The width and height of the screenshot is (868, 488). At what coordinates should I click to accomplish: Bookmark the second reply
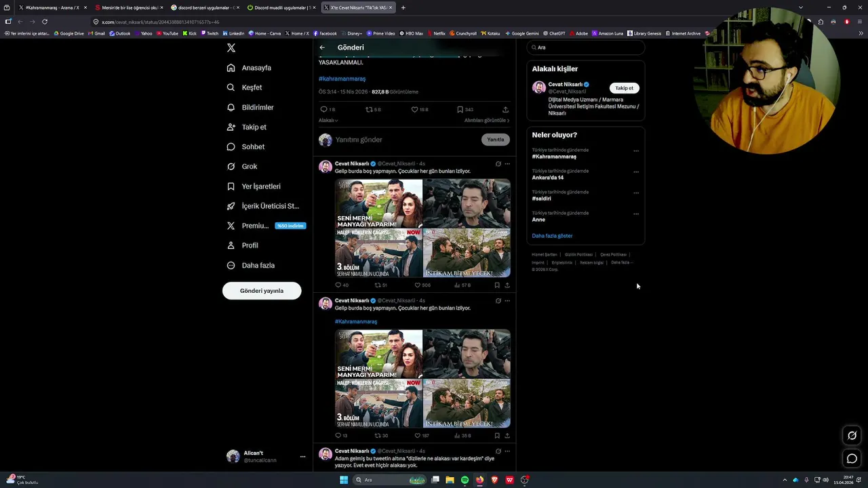click(497, 436)
